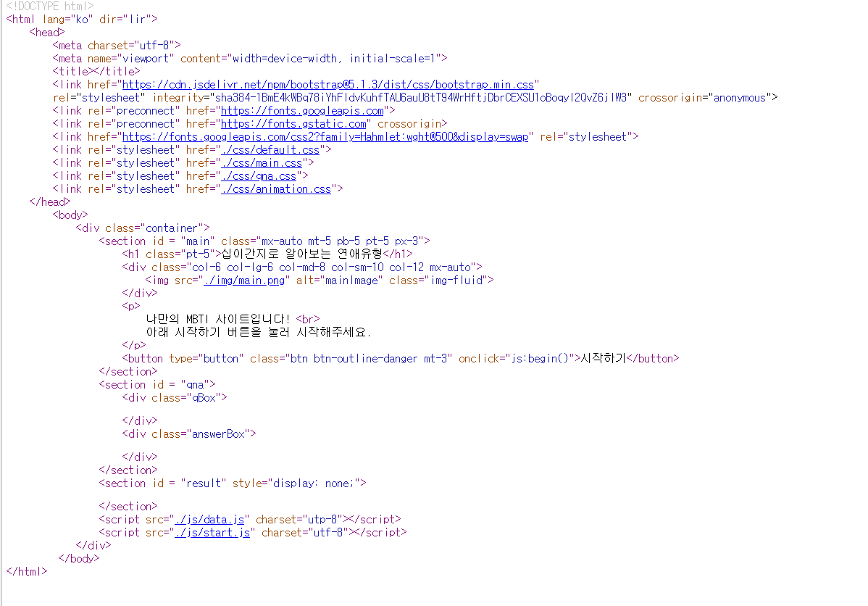Open the fonts.gstatic.com link
This screenshot has height=606, width=868.
293,123
